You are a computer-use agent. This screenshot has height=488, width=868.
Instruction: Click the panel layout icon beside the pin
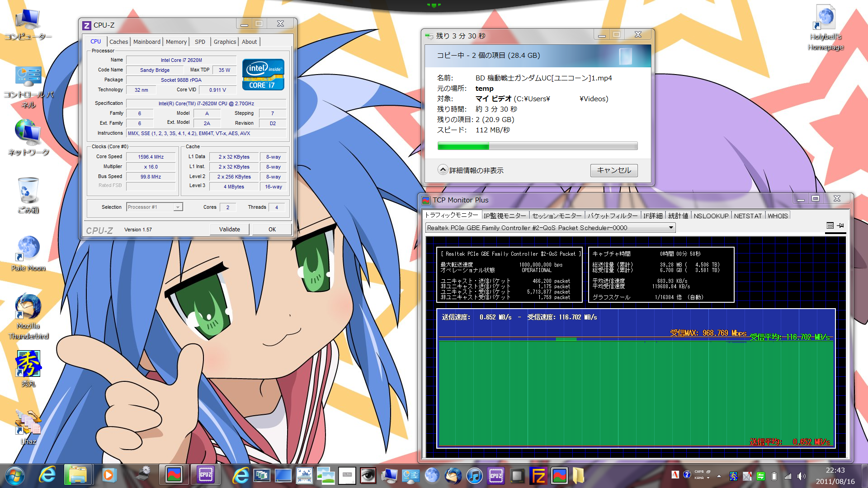[830, 225]
